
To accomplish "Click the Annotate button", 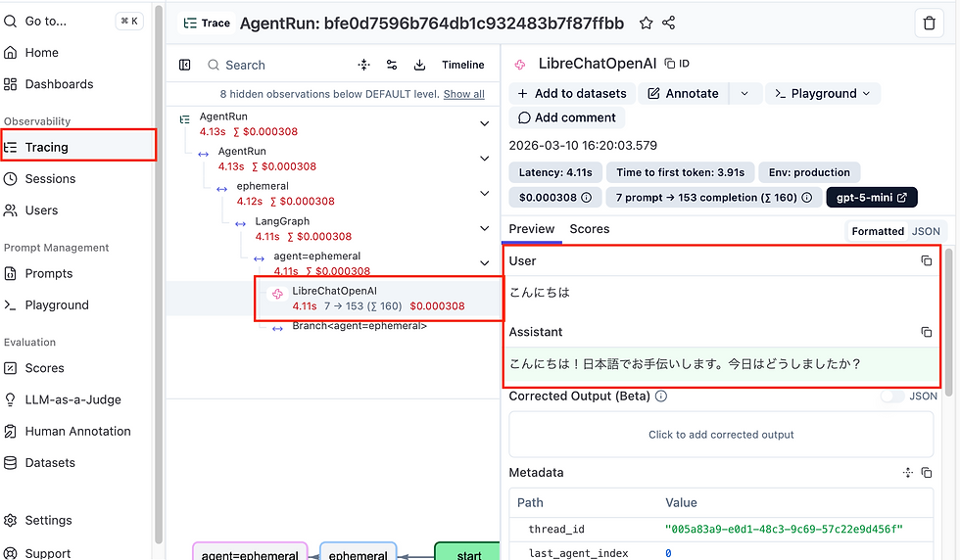I will pos(684,94).
